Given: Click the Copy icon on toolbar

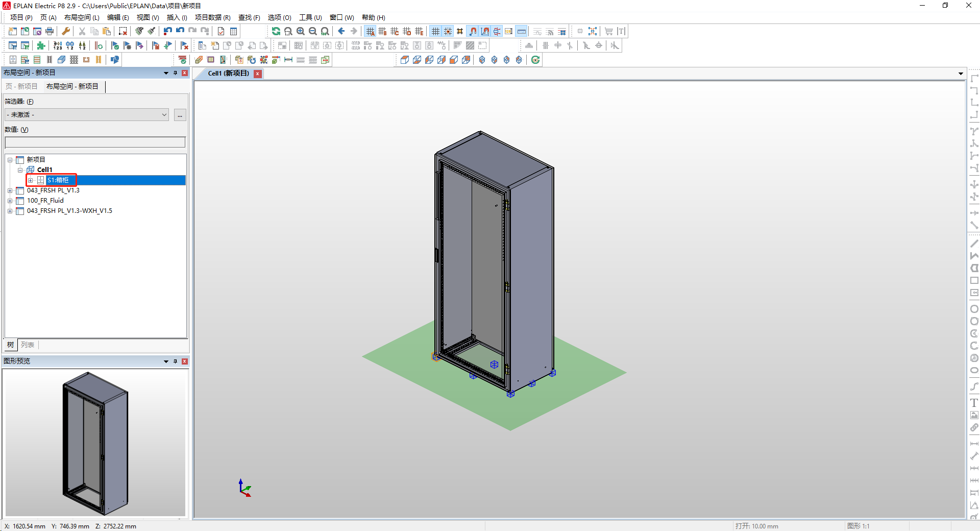Looking at the screenshot, I should [94, 31].
